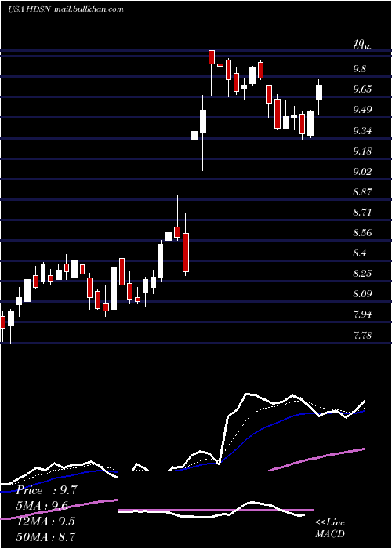Click the 5MA : 9.6 readout

coord(42,506)
